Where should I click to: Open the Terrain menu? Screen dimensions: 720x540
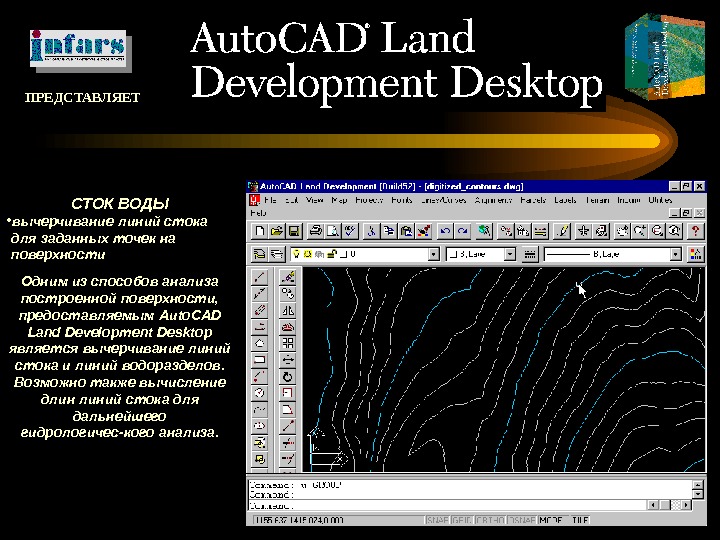point(597,200)
